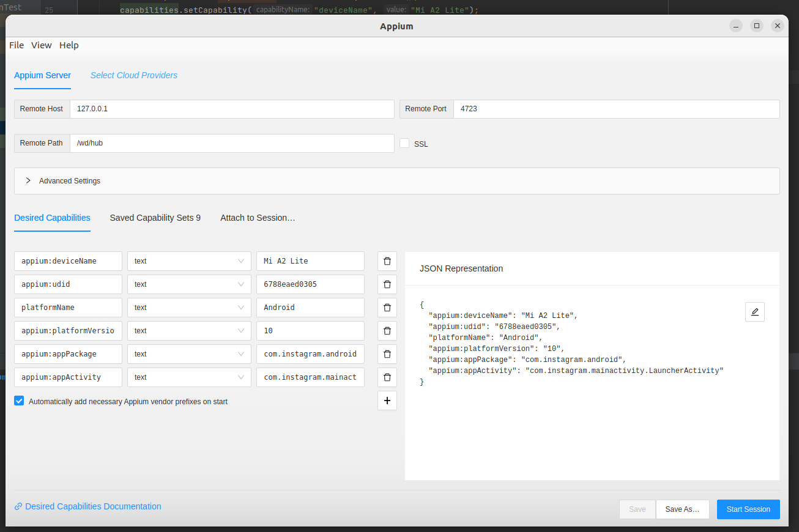Delete the appium:platformVersion capability row
This screenshot has height=532, width=799.
click(387, 331)
